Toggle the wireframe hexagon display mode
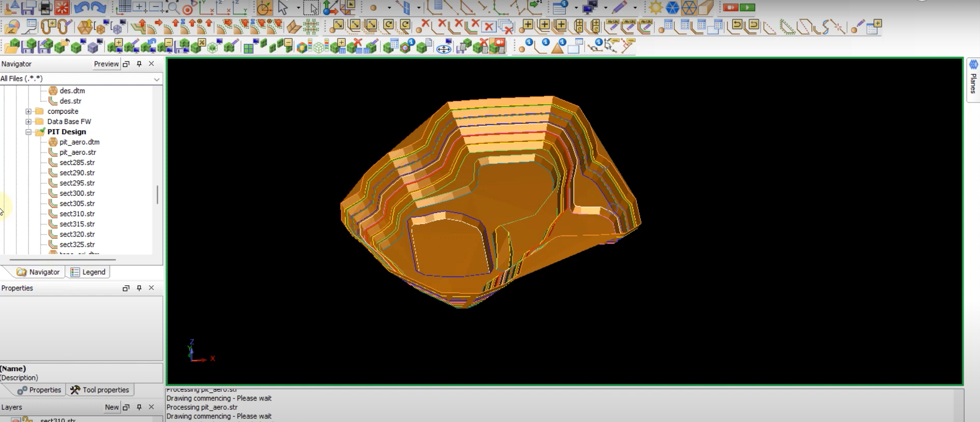 [x=689, y=8]
